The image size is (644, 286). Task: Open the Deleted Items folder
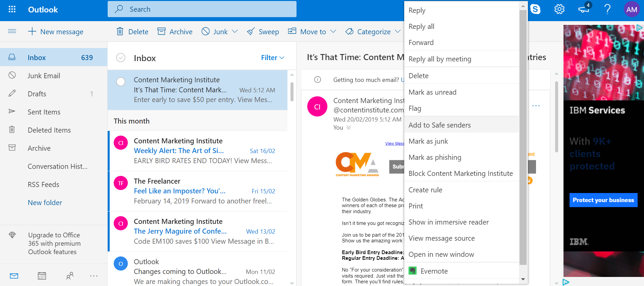point(54,130)
